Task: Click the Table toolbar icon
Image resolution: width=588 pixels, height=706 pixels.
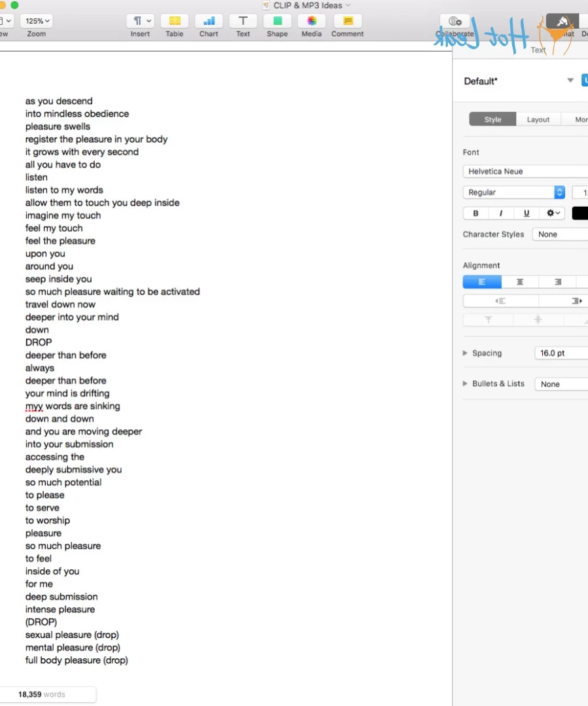Action: pyautogui.click(x=175, y=21)
